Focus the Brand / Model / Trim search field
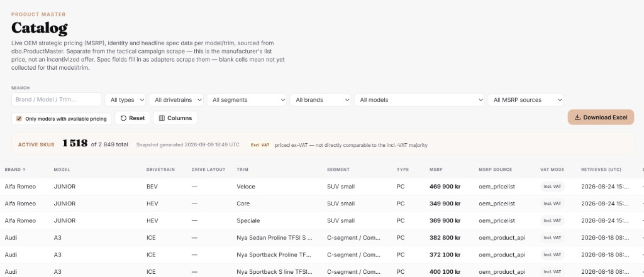Image resolution: width=644 pixels, height=277 pixels. pos(56,100)
